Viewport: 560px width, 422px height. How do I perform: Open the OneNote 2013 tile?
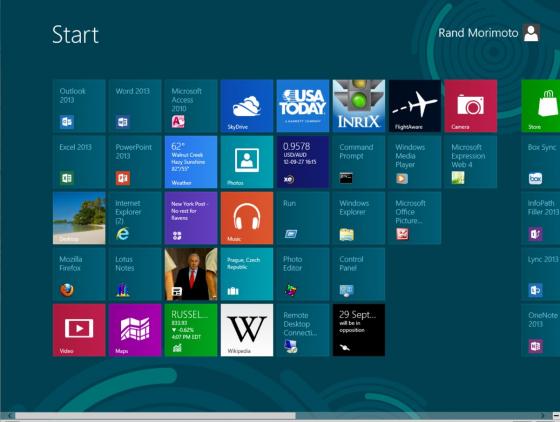541,330
